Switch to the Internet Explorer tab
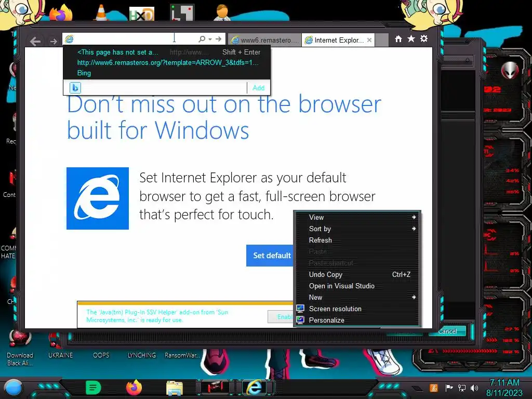Image resolution: width=532 pixels, height=399 pixels. tap(338, 40)
